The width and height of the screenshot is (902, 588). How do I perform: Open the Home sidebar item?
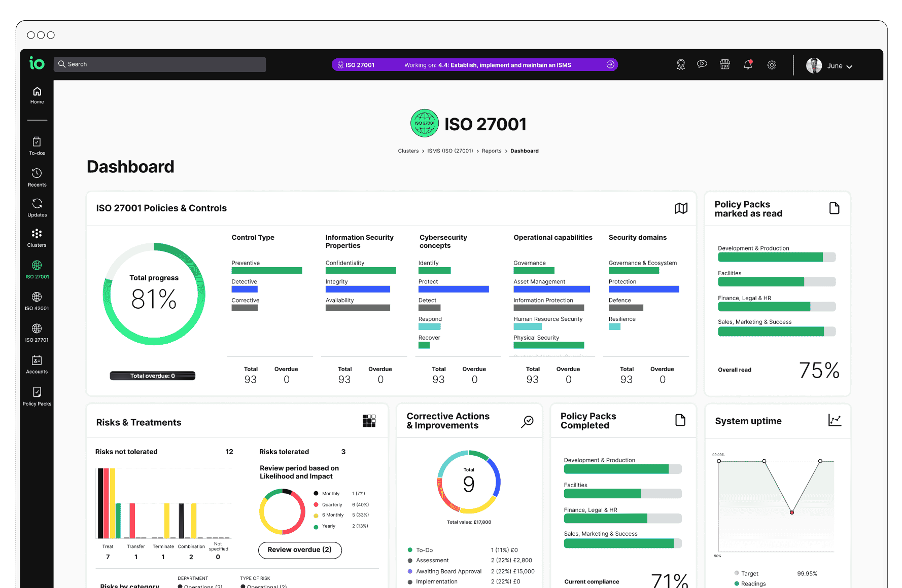(x=37, y=95)
